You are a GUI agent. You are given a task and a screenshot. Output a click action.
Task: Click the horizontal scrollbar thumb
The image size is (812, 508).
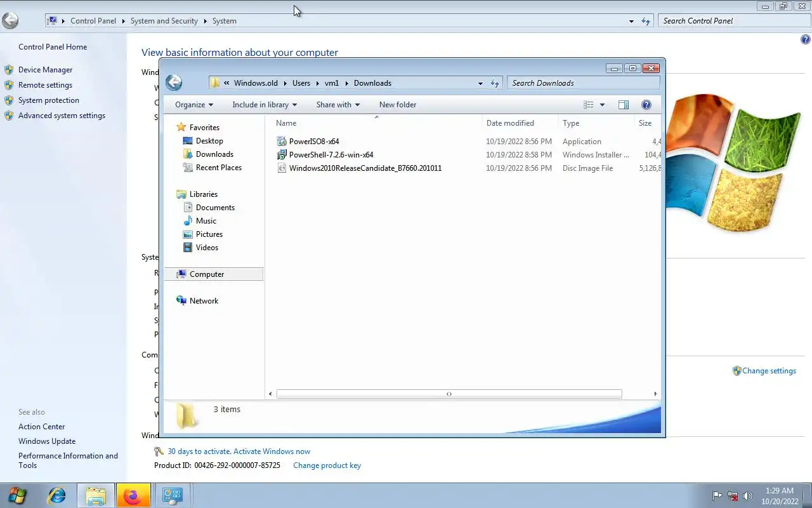coord(449,394)
